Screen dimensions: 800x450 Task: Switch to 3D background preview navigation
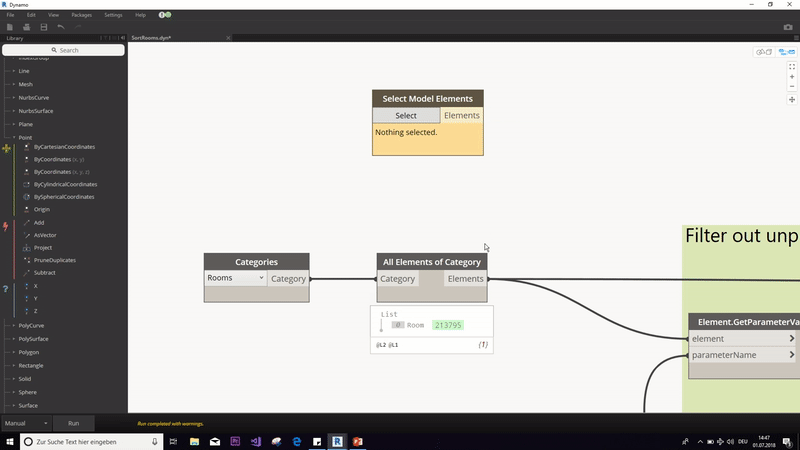(764, 52)
